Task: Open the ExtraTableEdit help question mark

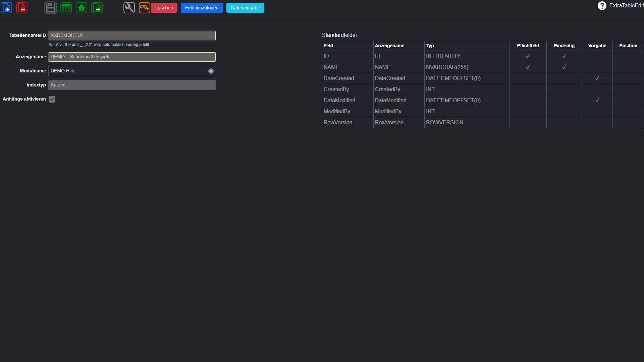Action: [602, 6]
